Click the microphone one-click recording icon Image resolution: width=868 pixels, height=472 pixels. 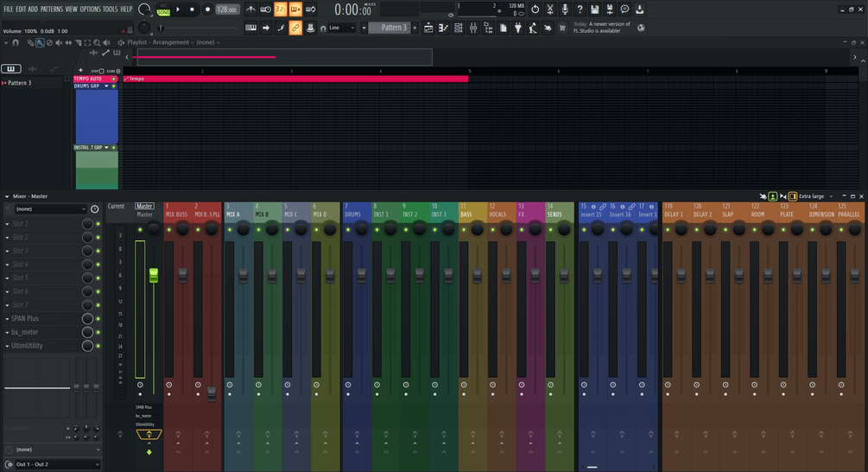click(565, 10)
